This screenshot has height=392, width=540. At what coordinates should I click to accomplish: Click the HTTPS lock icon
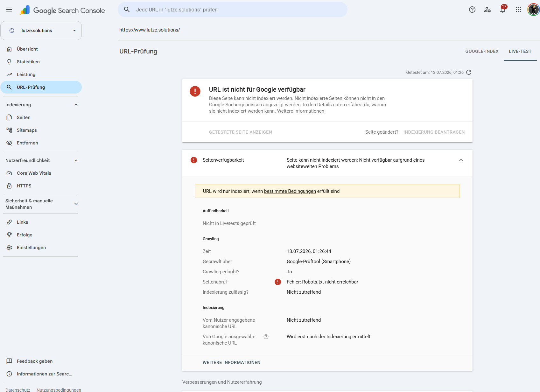pos(9,186)
